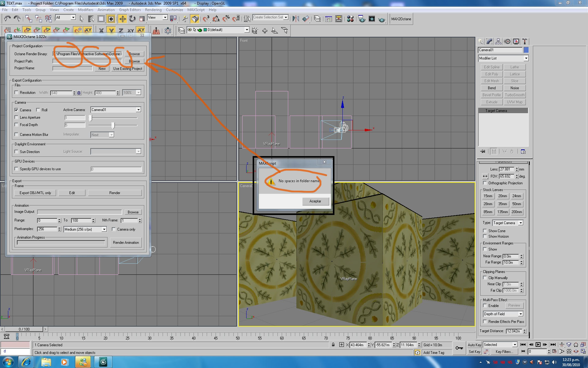This screenshot has height=368, width=588.
Task: Check Orthographic Projection option
Action: (485, 183)
